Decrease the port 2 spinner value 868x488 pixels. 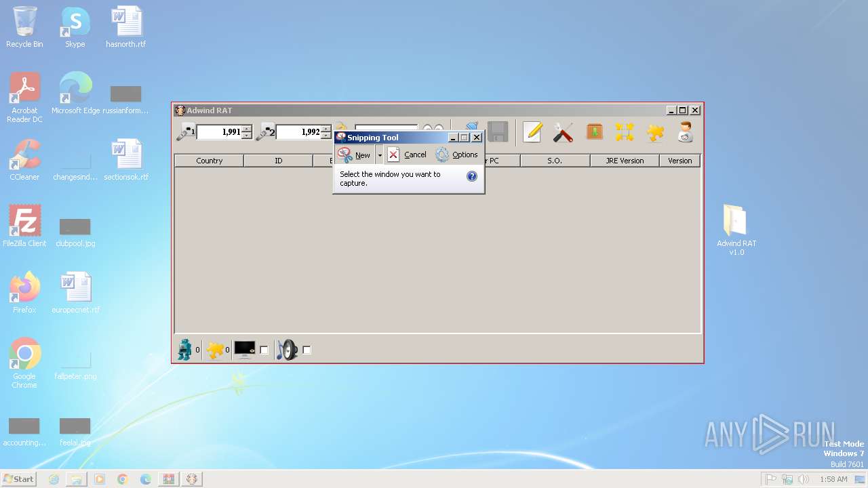pos(326,136)
